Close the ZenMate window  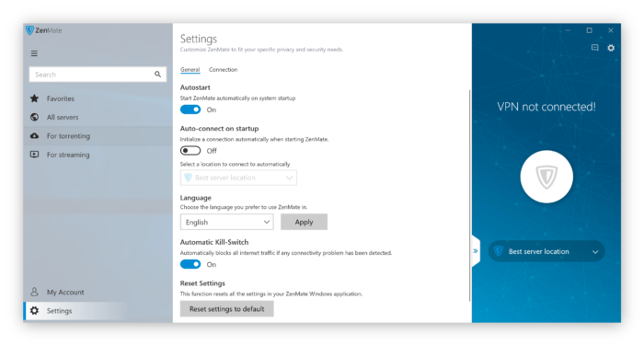(611, 30)
